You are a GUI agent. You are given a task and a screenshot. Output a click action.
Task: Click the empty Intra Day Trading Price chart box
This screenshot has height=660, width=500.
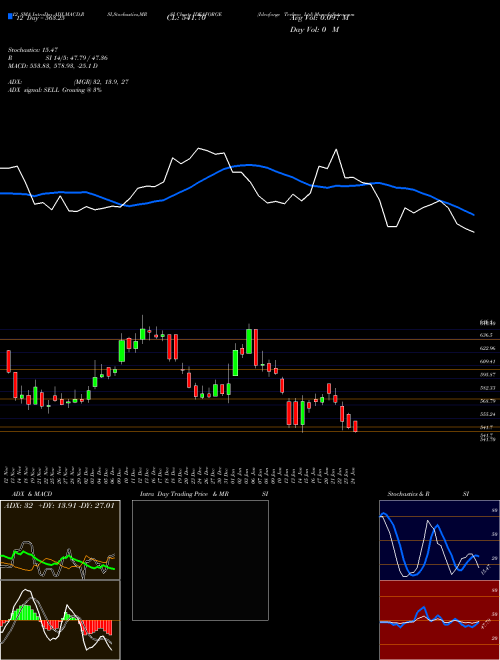coord(200,560)
